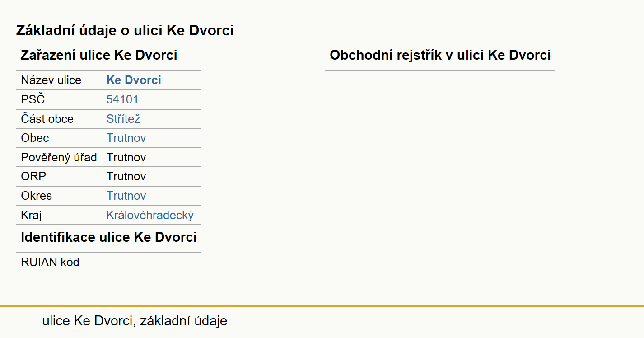Follow the Střítež municipality part link

coord(123,119)
